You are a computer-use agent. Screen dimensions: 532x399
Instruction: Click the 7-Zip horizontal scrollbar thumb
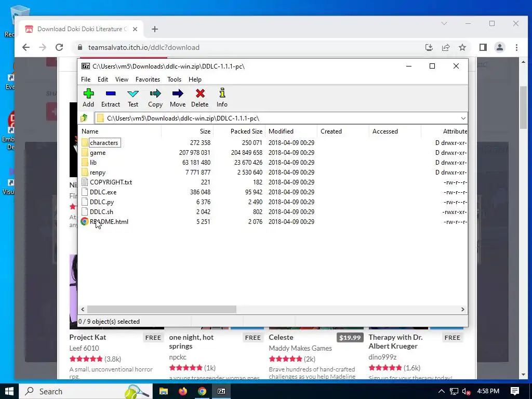coord(162,310)
